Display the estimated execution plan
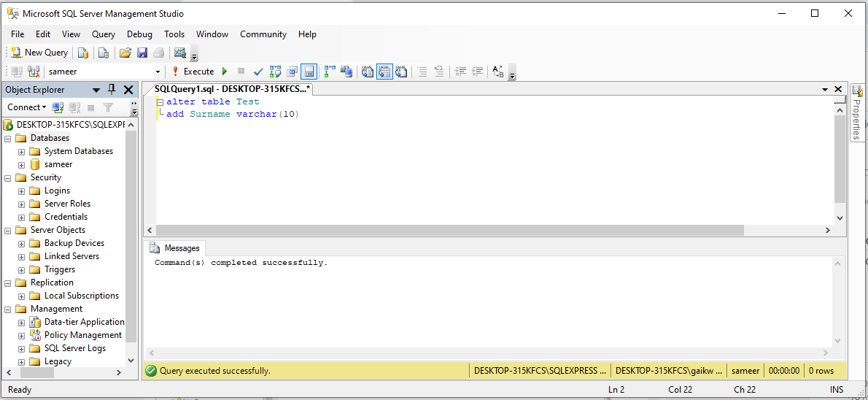Screen dimensions: 868x400 point(275,72)
